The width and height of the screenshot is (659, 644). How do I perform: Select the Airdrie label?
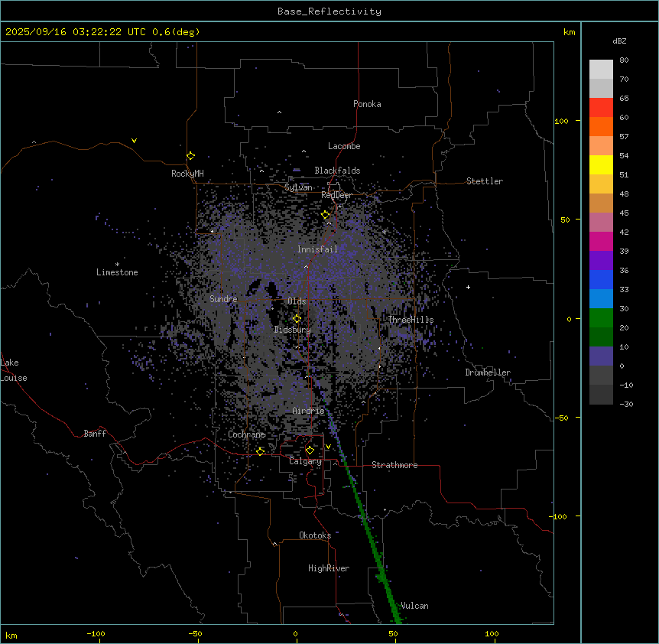click(308, 411)
